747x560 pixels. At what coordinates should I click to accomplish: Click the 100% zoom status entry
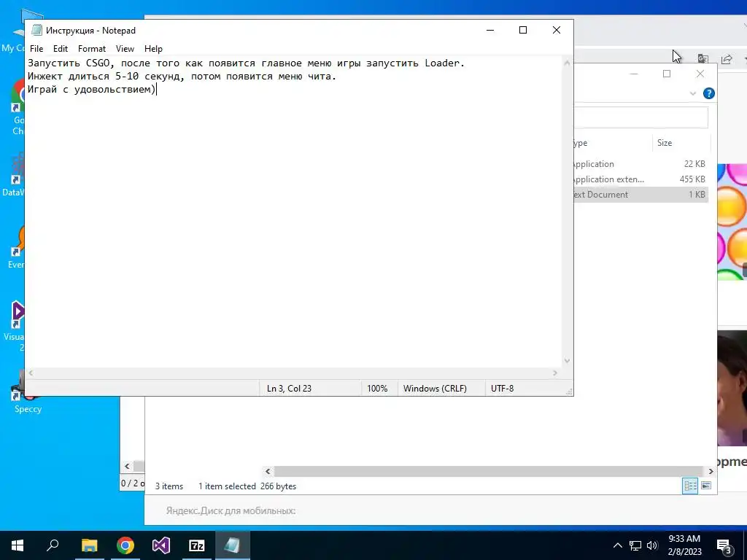click(377, 389)
